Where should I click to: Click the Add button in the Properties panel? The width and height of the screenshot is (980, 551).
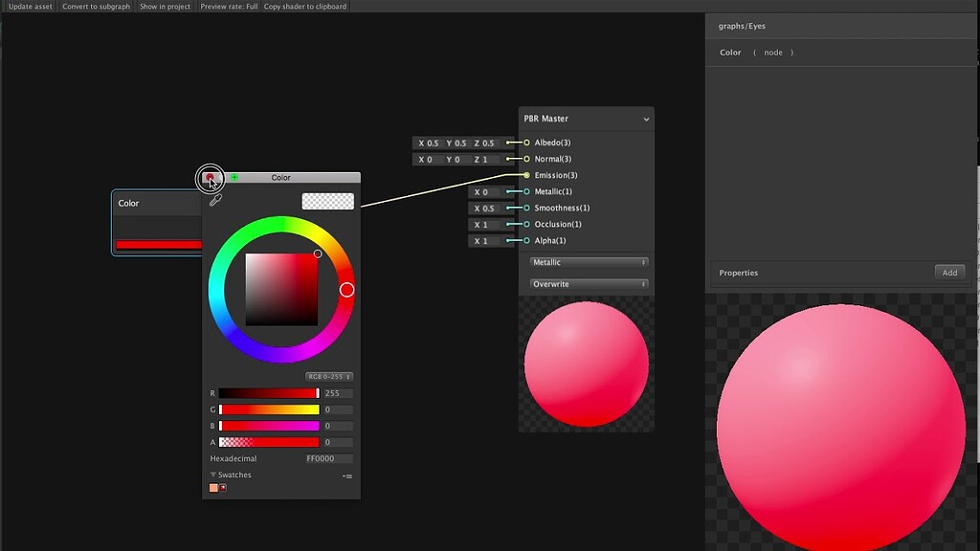(x=949, y=272)
